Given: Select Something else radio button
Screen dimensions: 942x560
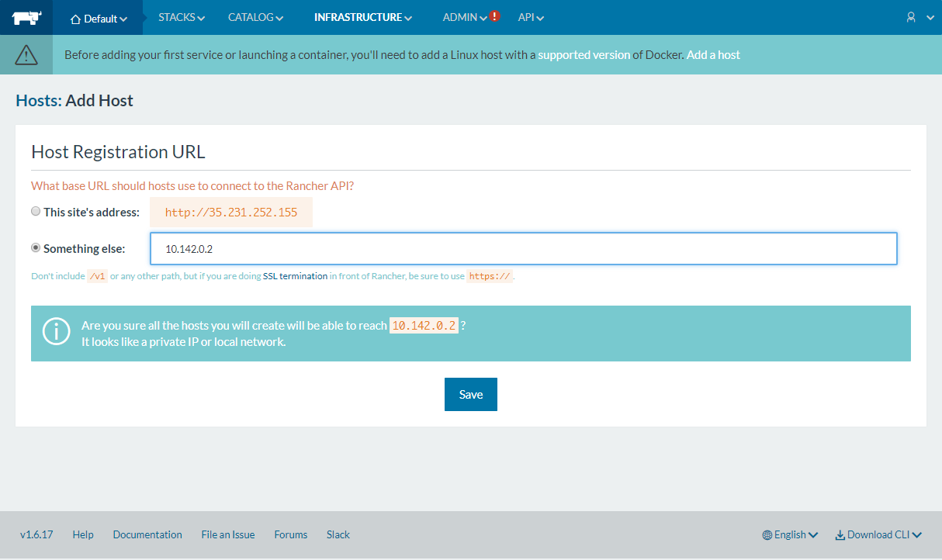Looking at the screenshot, I should 36,248.
